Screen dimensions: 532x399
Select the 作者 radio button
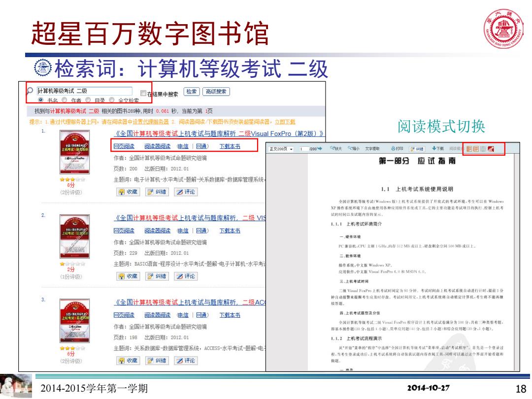click(x=64, y=100)
